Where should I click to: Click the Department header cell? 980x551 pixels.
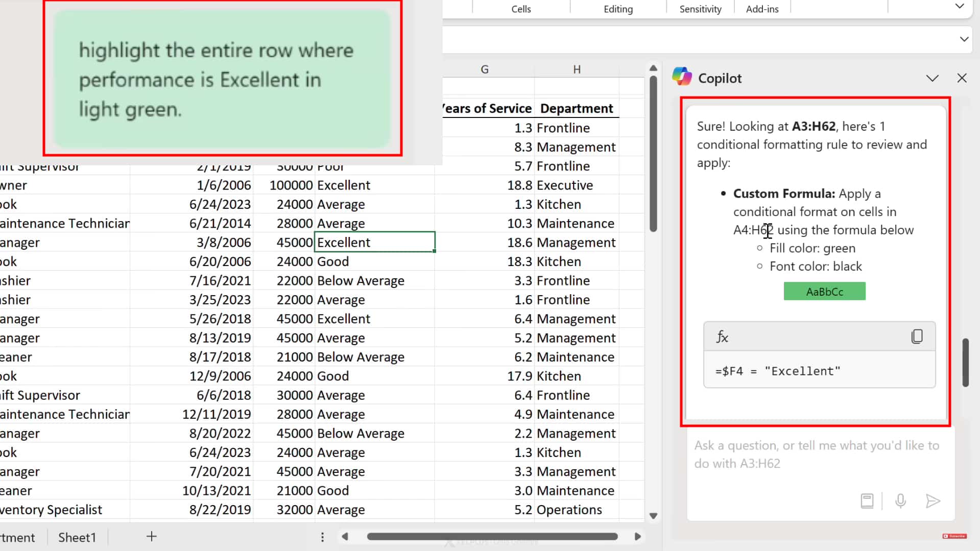577,109
